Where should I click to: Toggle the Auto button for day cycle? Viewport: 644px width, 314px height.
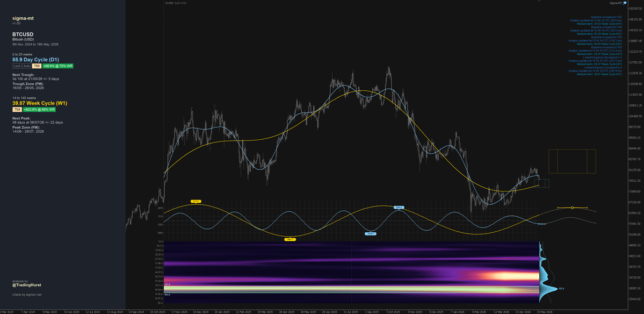tap(27, 66)
